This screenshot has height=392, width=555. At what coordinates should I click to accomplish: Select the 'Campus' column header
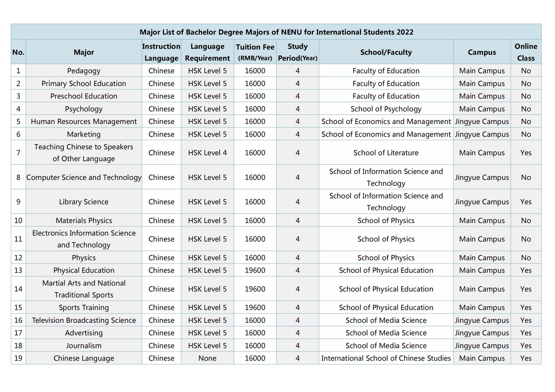point(482,52)
